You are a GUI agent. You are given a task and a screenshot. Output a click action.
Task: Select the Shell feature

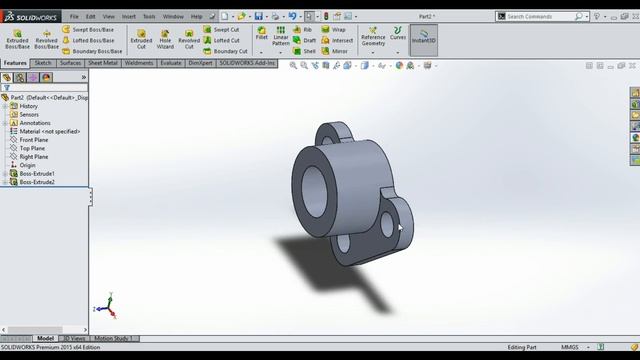[304, 51]
